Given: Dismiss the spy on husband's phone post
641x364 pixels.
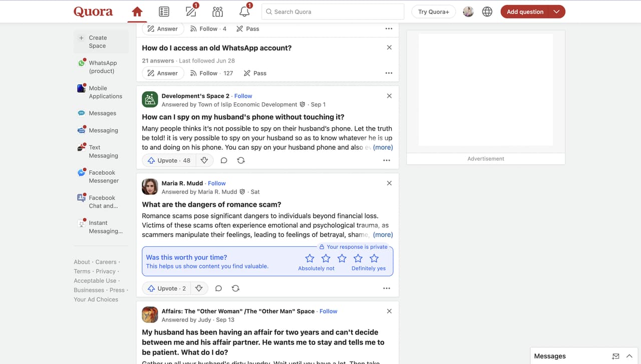Looking at the screenshot, I should click(x=389, y=96).
